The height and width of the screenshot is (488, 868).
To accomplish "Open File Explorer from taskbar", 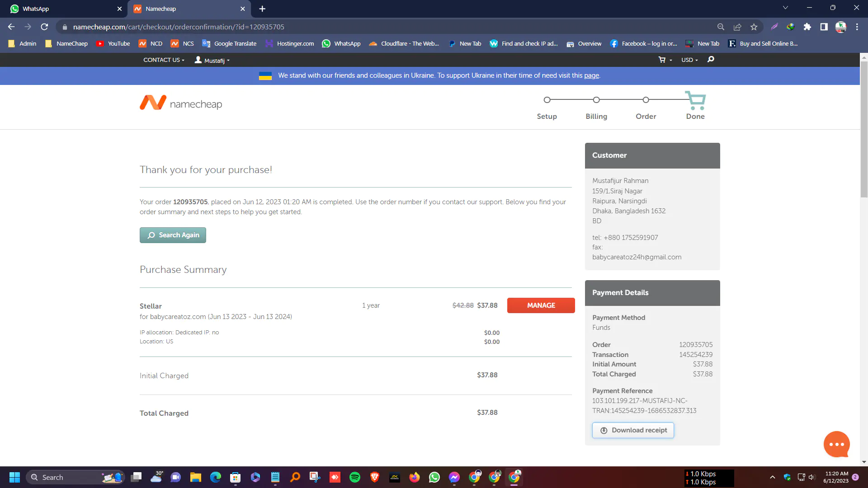I will point(195,477).
